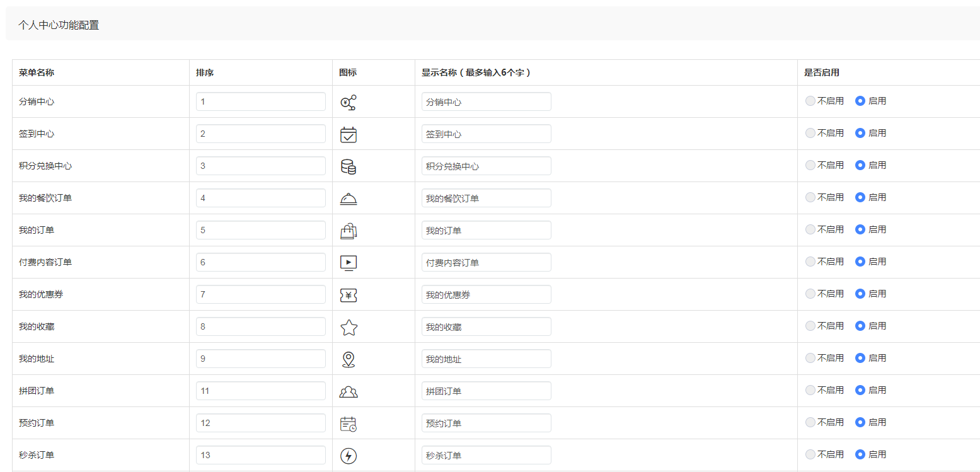Click the share icon for 分销中心
The height and width of the screenshot is (472, 980).
click(x=349, y=102)
